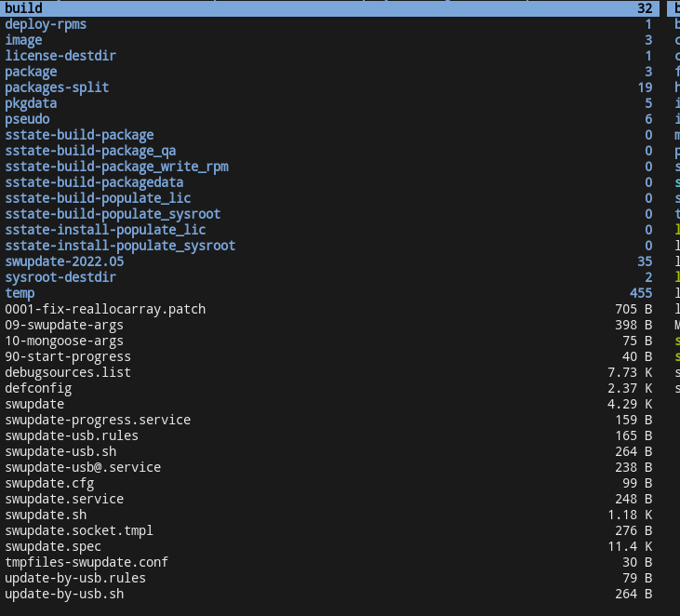Select the defconfig file

(38, 388)
